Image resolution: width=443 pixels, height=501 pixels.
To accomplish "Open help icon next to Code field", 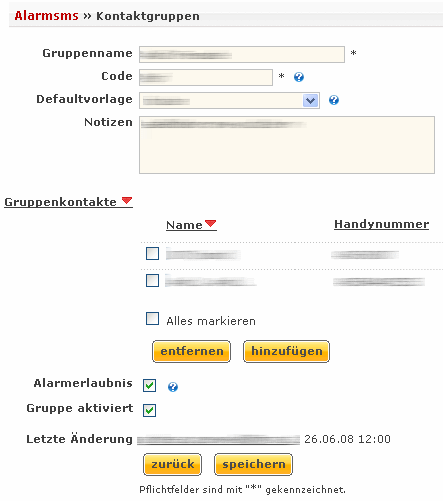I will point(299,77).
